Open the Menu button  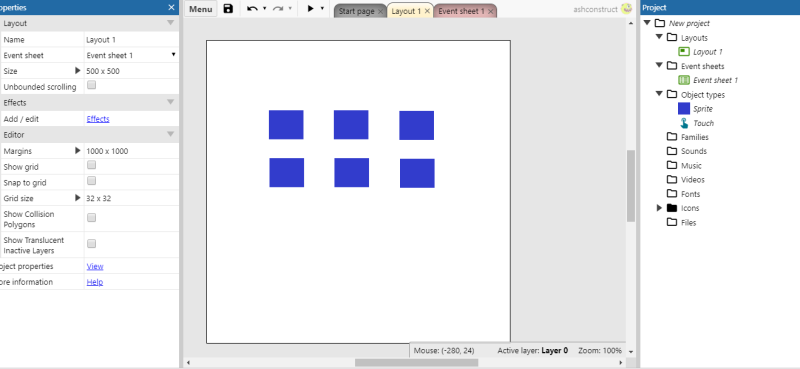(201, 9)
